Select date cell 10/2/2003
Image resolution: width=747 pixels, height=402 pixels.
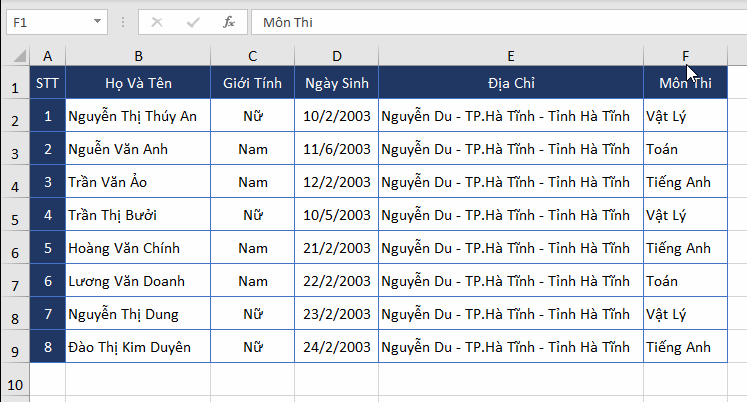(337, 116)
